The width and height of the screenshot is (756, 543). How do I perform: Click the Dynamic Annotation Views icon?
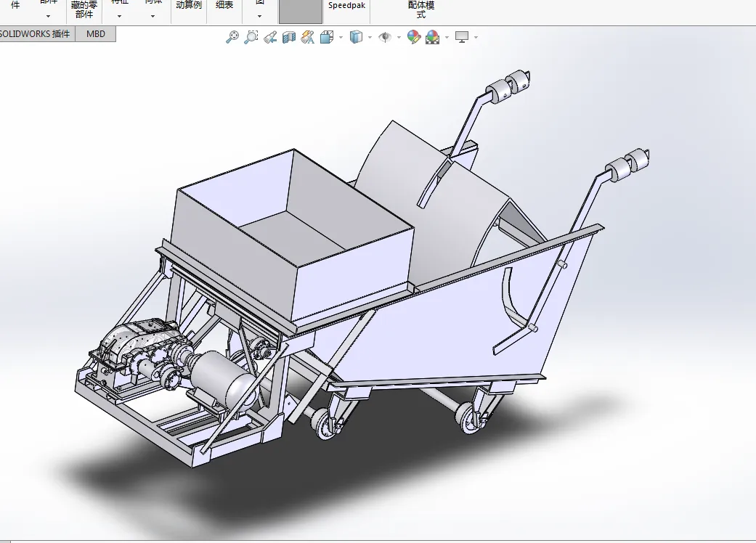point(308,37)
